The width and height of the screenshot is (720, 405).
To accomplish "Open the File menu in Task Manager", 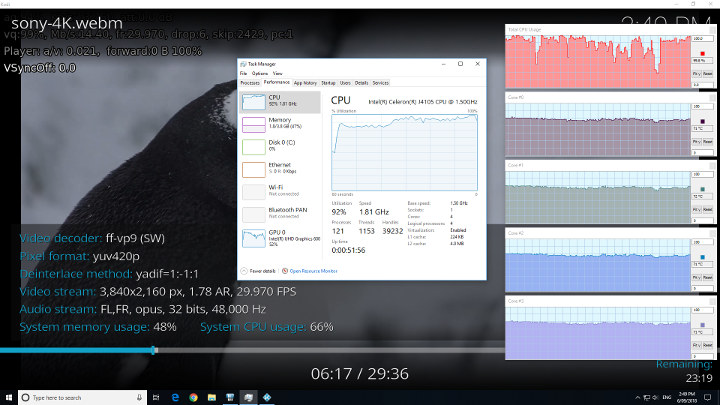I will [x=243, y=73].
